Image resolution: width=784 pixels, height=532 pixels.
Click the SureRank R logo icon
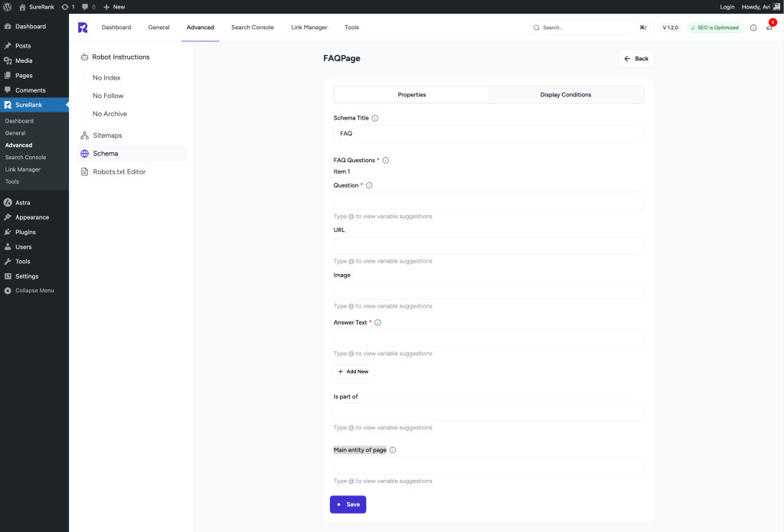click(x=82, y=27)
